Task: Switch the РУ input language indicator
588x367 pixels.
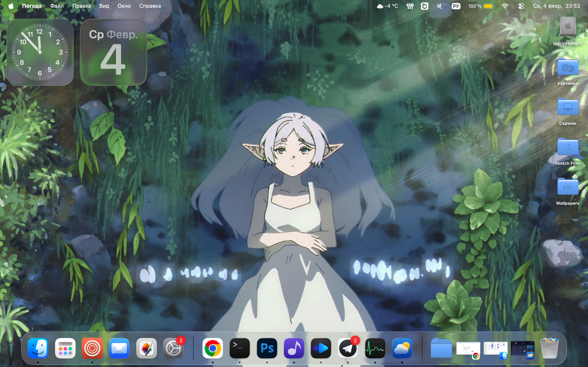Action: click(456, 6)
